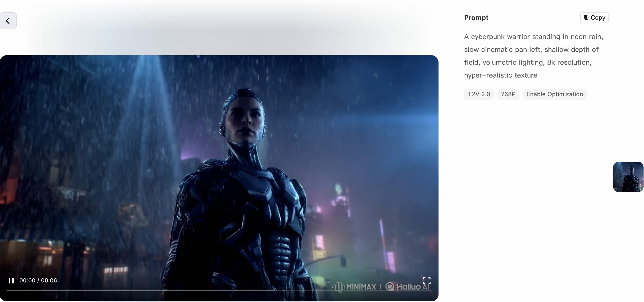
Task: Click the Enable Optimization tag
Action: pos(555,94)
